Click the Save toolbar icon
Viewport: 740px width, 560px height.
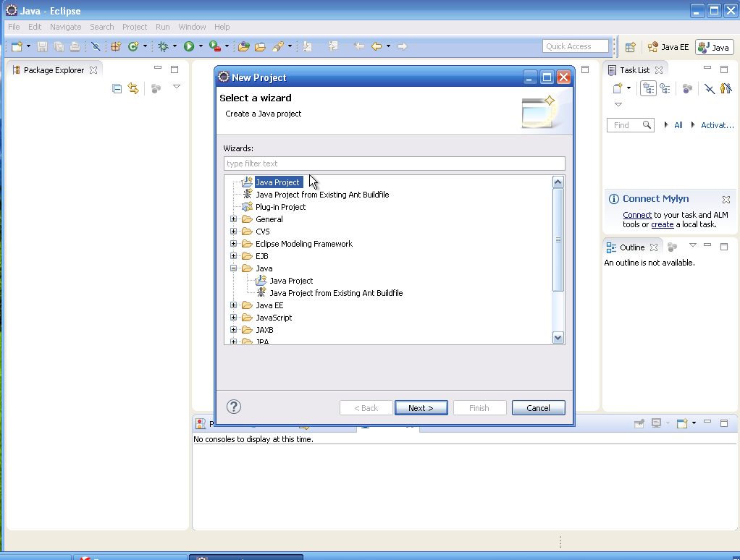pos(42,46)
